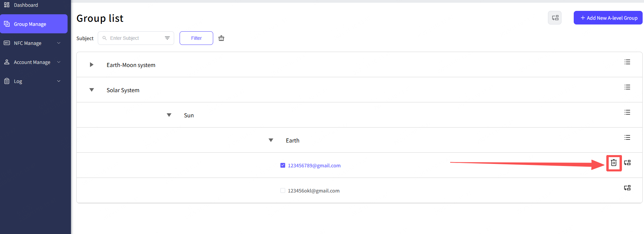Click the move group icon for 123456789@gmail.com
This screenshot has height=234, width=644.
[627, 163]
